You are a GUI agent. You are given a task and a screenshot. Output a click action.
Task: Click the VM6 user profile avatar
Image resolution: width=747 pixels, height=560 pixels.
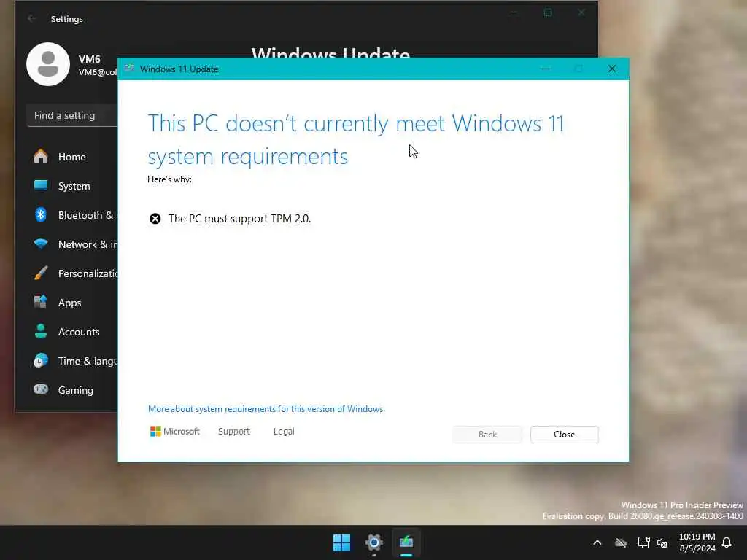coord(48,64)
